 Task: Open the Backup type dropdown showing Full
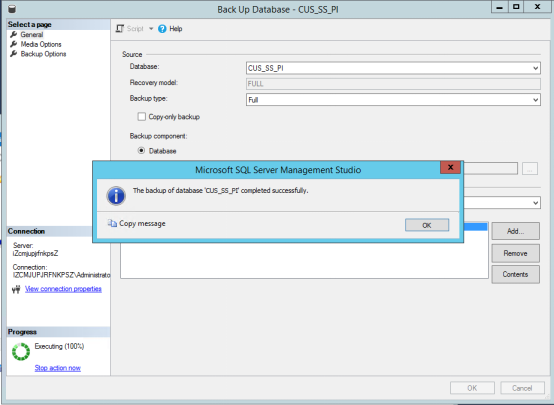pyautogui.click(x=393, y=100)
